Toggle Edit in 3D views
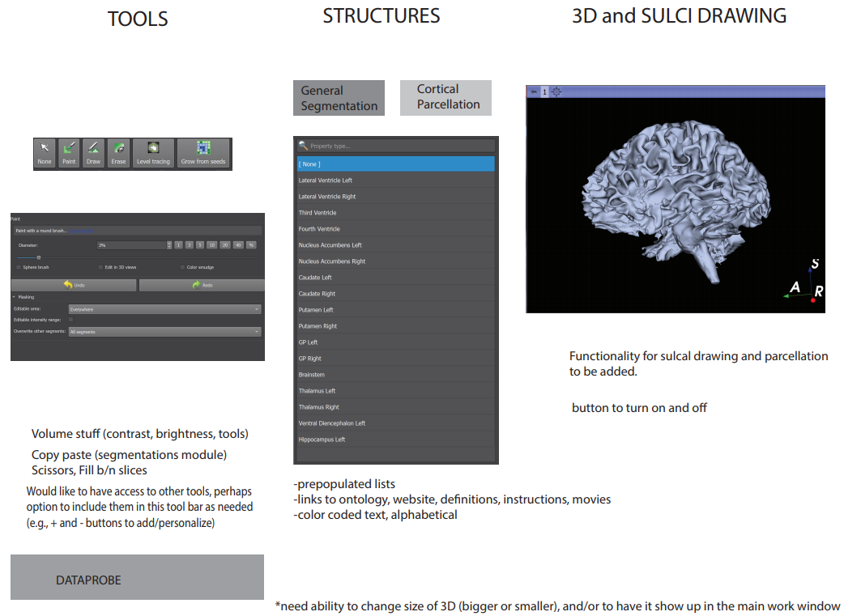Image resolution: width=844 pixels, height=616 pixels. [100, 267]
